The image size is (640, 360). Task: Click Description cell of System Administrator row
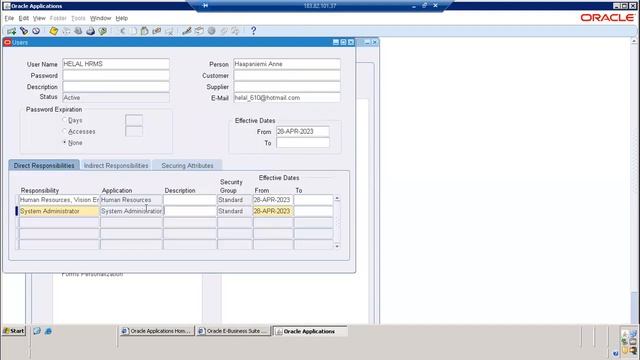point(190,211)
